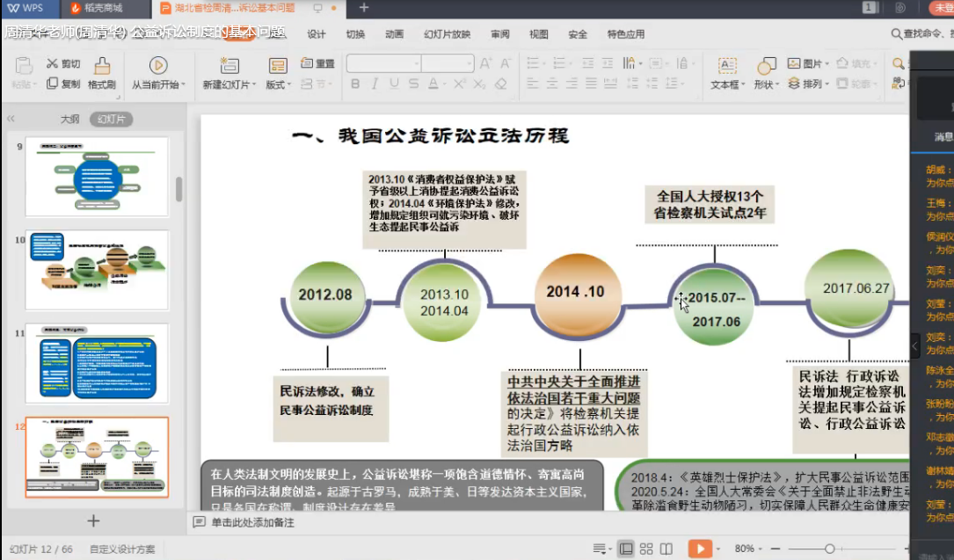Switch to slide sorter grid view
The width and height of the screenshot is (954, 560).
pos(646,549)
